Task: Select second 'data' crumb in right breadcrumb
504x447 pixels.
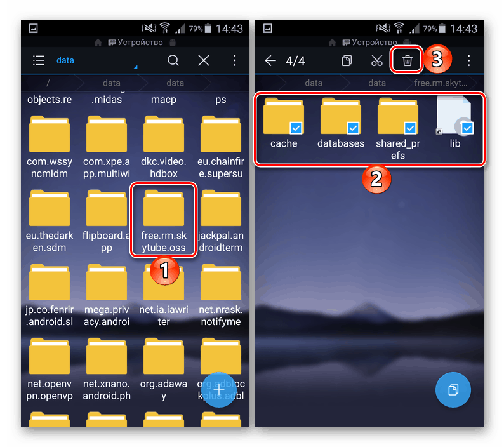Action: (x=377, y=83)
